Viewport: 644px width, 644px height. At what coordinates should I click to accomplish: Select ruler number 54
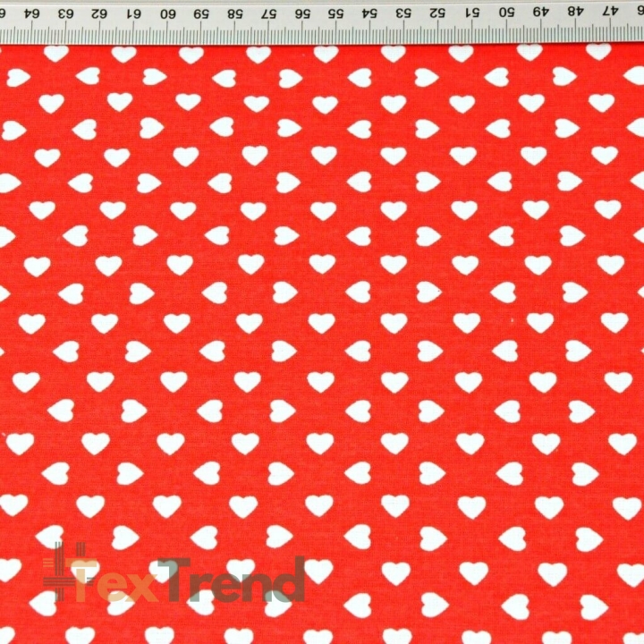click(x=370, y=13)
